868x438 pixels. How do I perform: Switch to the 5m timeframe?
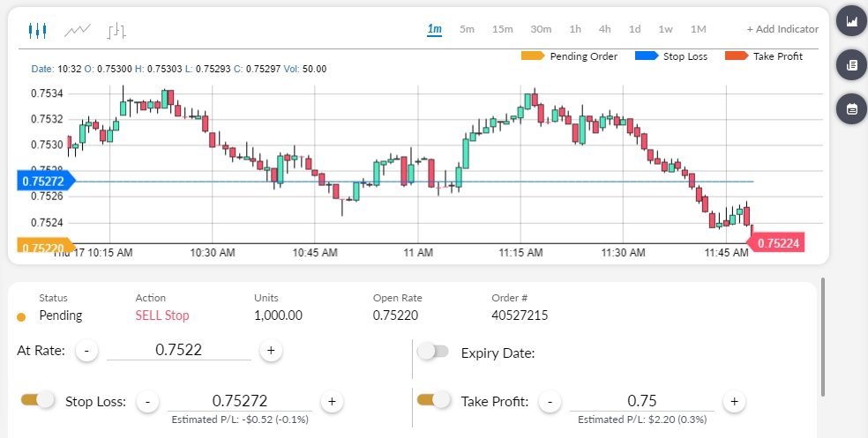(x=467, y=29)
